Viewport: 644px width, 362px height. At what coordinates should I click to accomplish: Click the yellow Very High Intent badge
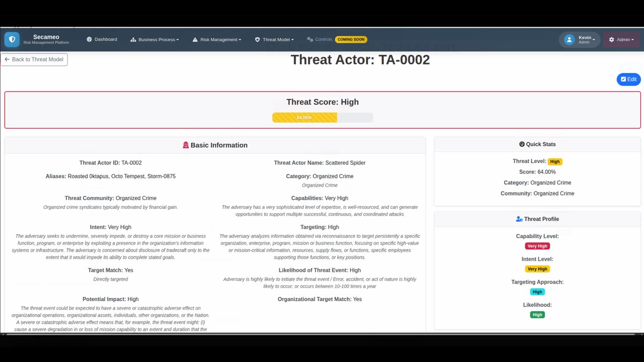pyautogui.click(x=537, y=269)
